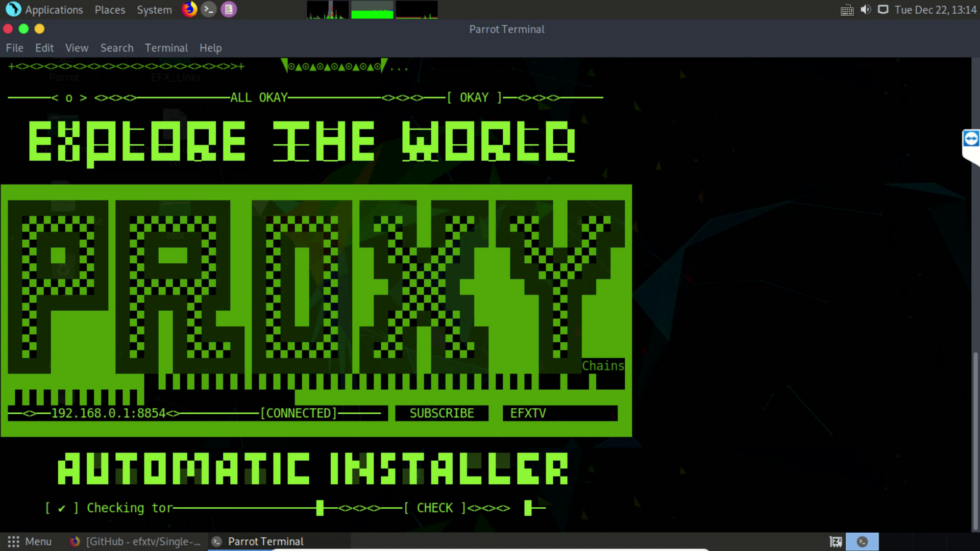This screenshot has width=980, height=551.
Task: Open terminal launcher in top panel
Action: (209, 9)
